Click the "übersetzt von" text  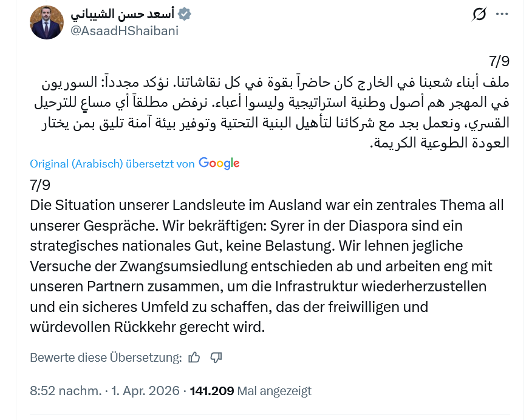(x=160, y=164)
